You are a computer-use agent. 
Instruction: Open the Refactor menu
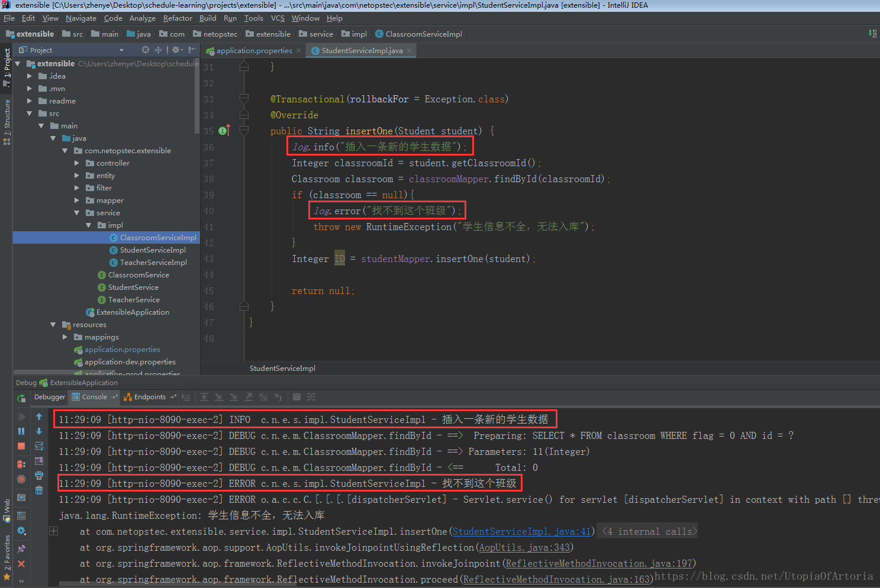click(178, 18)
